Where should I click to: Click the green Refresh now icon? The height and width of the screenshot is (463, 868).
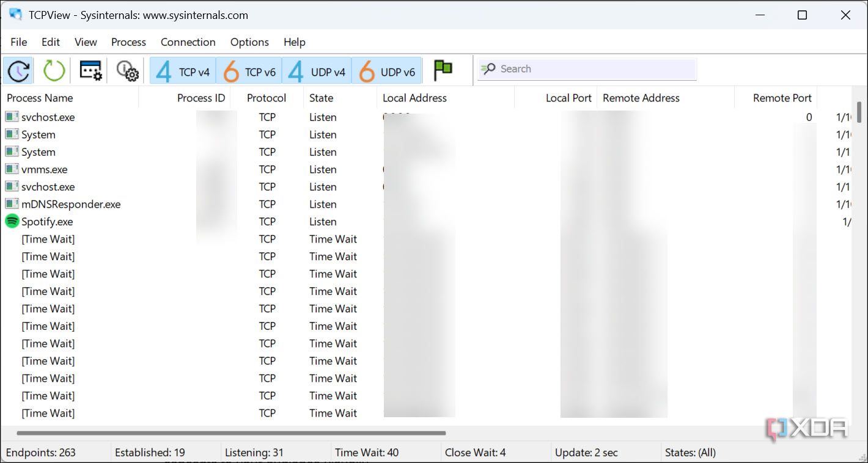54,70
